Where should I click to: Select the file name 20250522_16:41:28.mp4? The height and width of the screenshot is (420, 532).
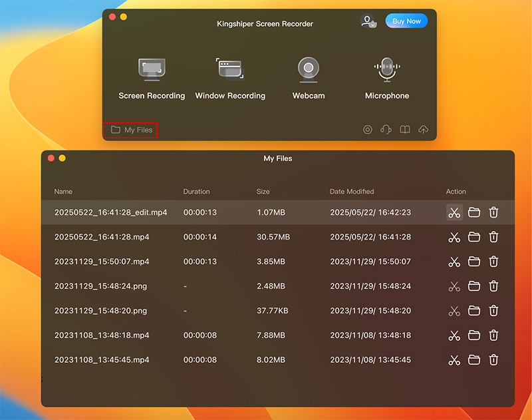[x=102, y=237]
